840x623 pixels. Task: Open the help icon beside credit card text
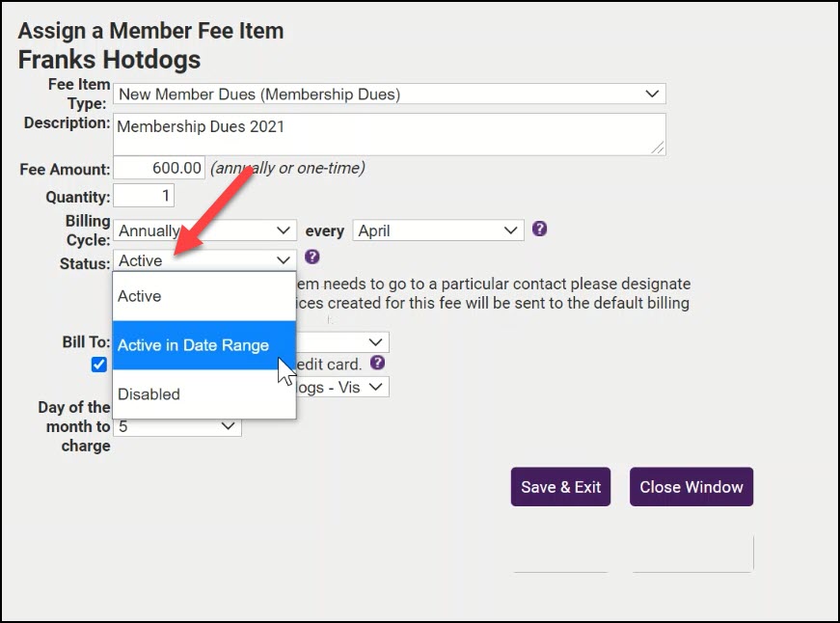click(378, 364)
